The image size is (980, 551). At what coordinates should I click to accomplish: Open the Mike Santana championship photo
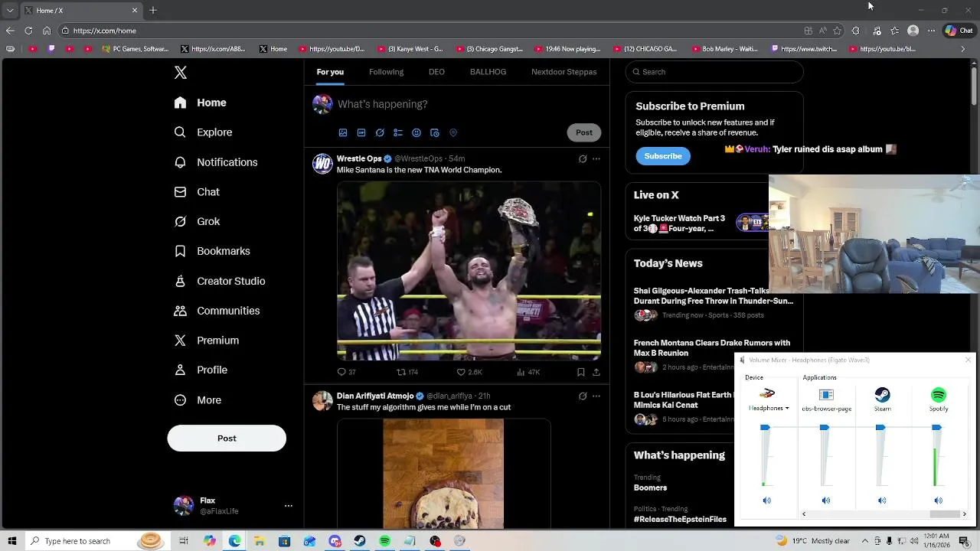tap(469, 271)
